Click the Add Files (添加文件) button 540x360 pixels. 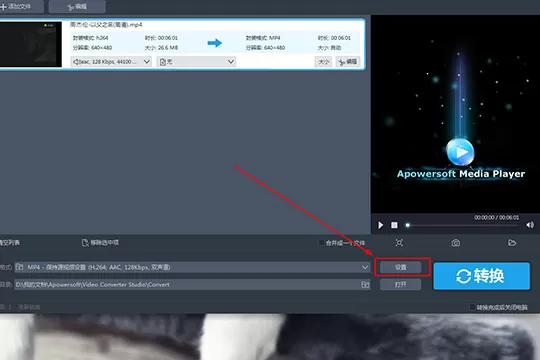21,7
